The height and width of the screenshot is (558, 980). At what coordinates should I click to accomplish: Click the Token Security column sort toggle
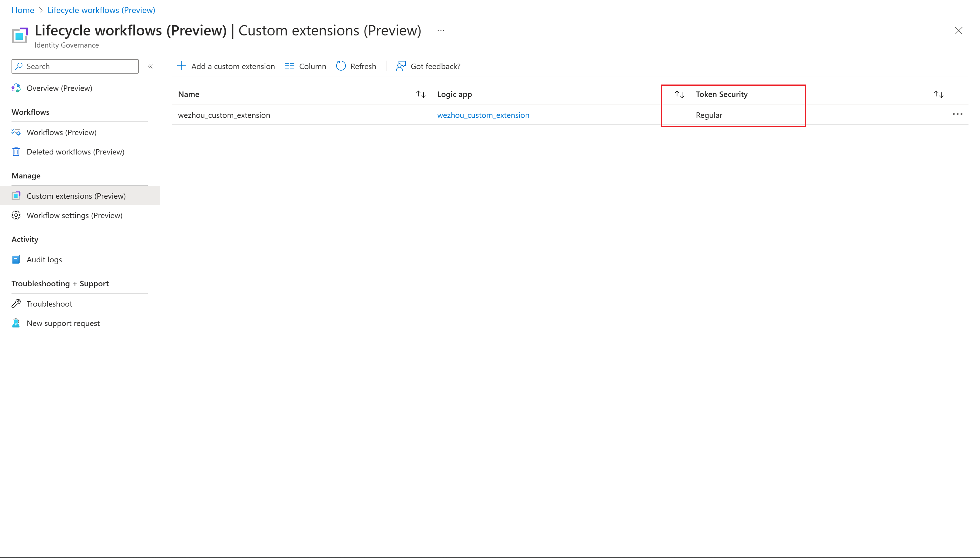click(x=679, y=94)
